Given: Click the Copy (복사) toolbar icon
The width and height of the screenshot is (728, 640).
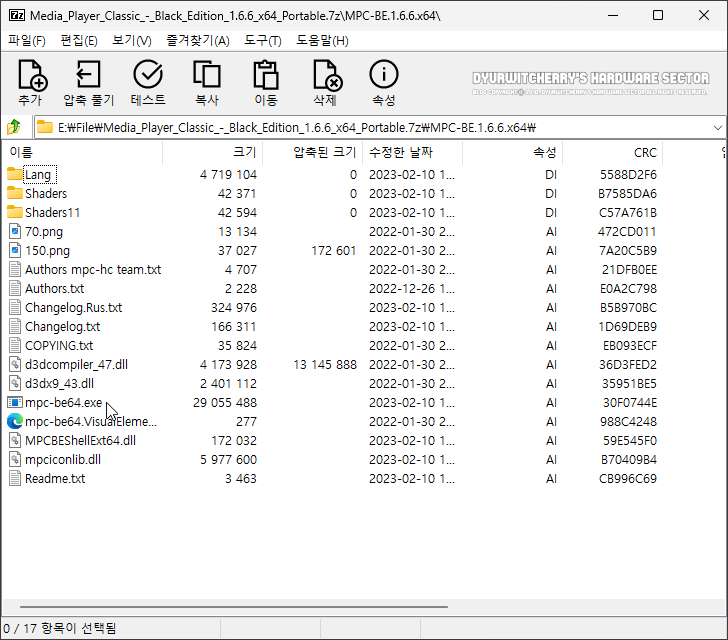Looking at the screenshot, I should tap(207, 74).
